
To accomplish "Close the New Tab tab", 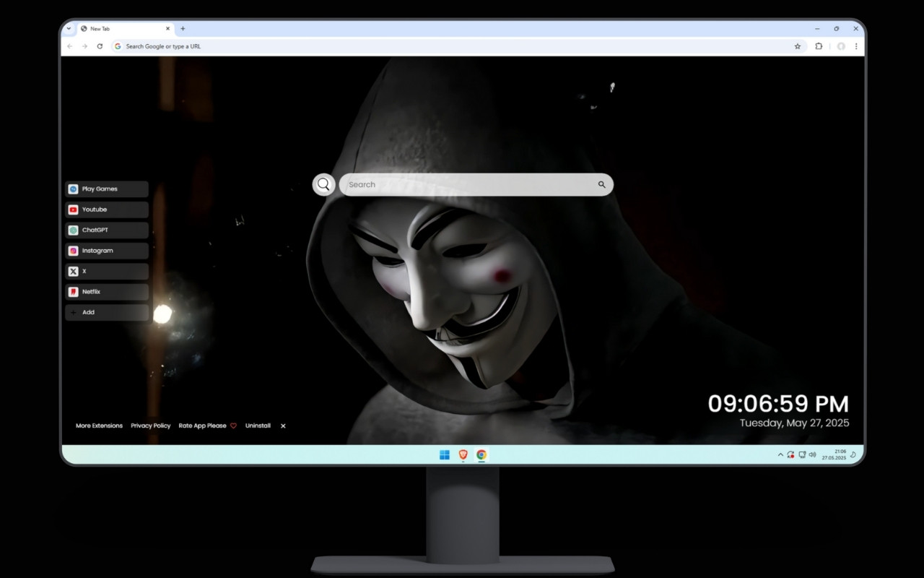I will pos(168,29).
